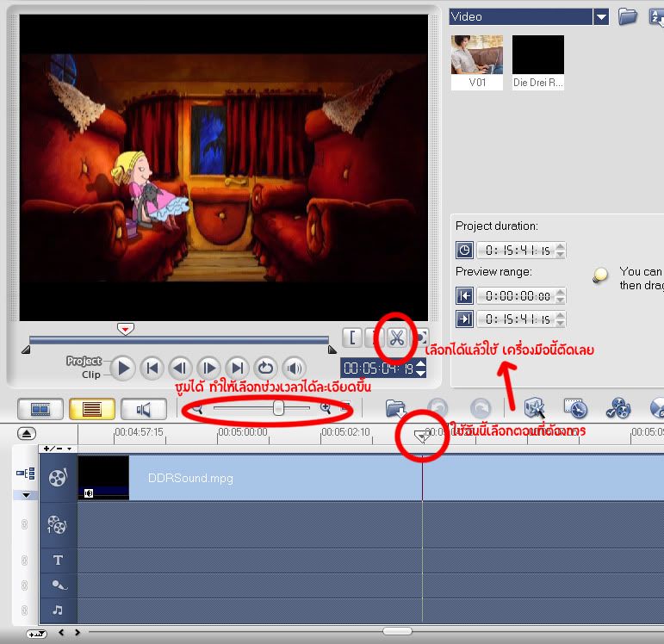Click the Mark-in bracket button
664x644 pixels.
(x=352, y=337)
